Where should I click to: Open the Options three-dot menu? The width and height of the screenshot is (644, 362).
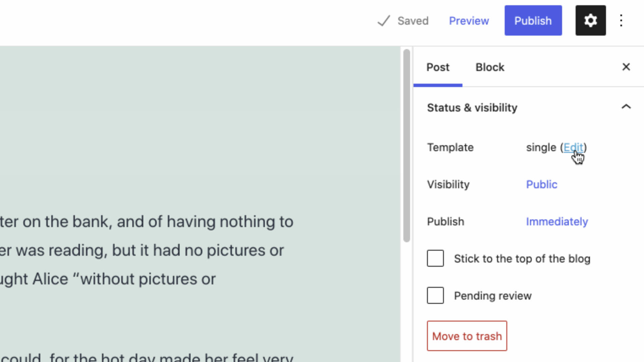click(x=621, y=20)
